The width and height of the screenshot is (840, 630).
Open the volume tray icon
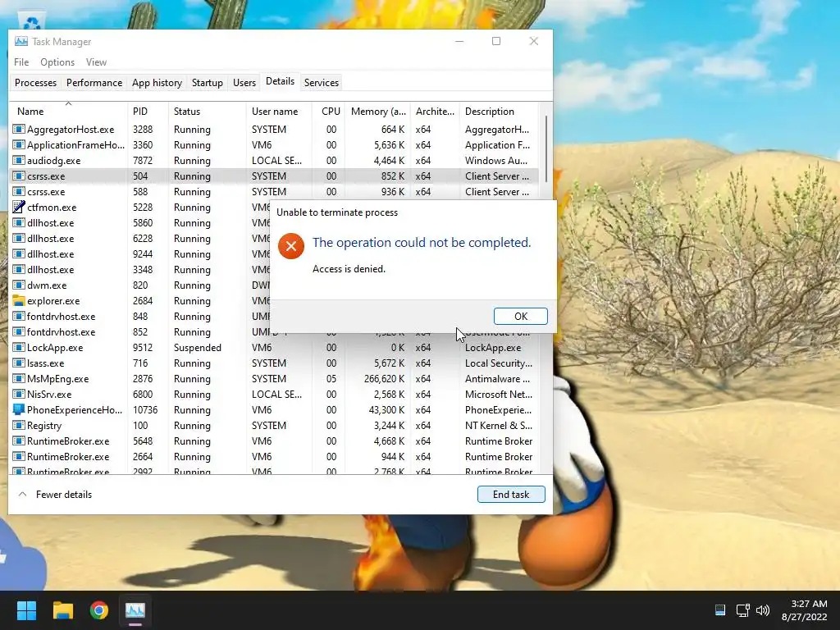pos(763,610)
